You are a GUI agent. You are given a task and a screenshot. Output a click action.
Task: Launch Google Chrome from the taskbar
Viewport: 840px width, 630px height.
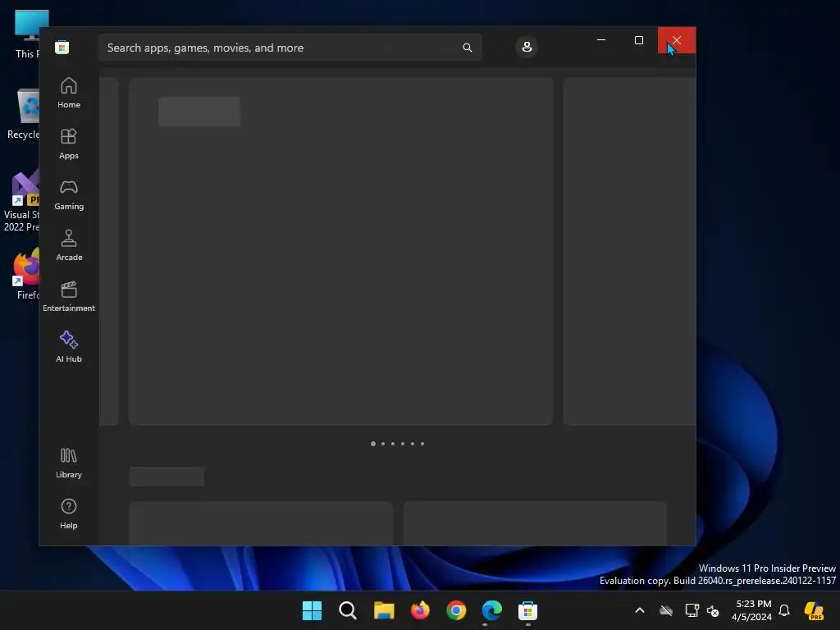point(456,610)
